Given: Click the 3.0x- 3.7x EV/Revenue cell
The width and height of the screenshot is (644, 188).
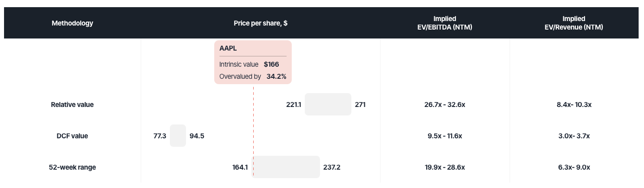Looking at the screenshot, I should click(x=574, y=136).
